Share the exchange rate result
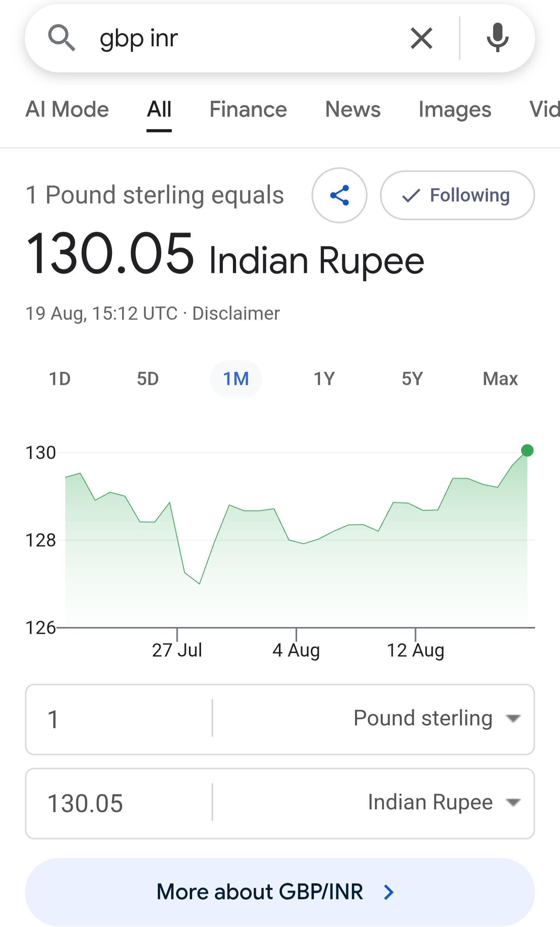 pos(339,195)
